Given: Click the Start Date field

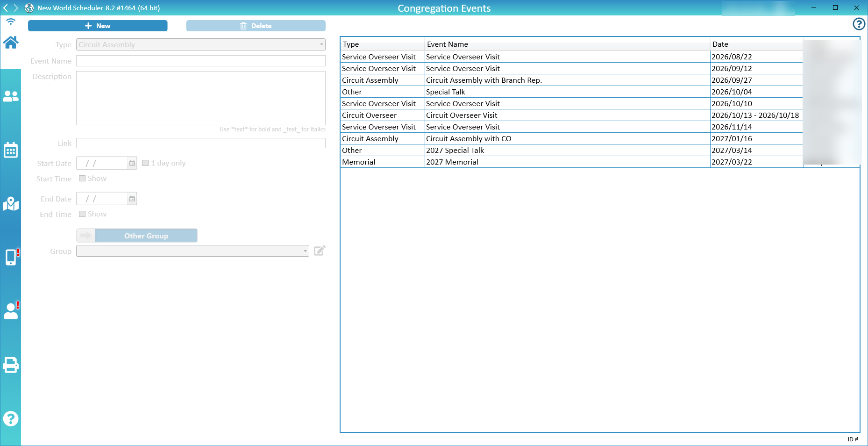Looking at the screenshot, I should 102,163.
